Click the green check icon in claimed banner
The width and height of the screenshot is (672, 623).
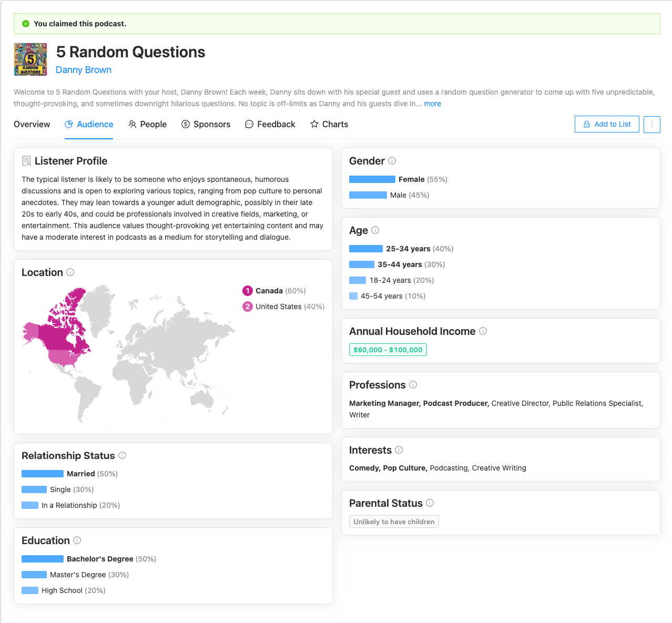(x=26, y=24)
